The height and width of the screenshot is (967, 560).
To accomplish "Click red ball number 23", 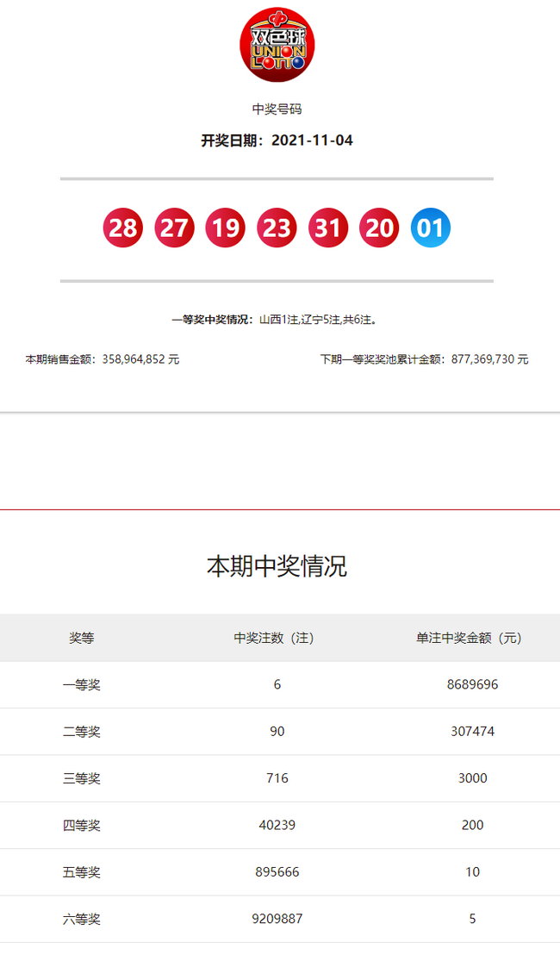I will click(277, 228).
